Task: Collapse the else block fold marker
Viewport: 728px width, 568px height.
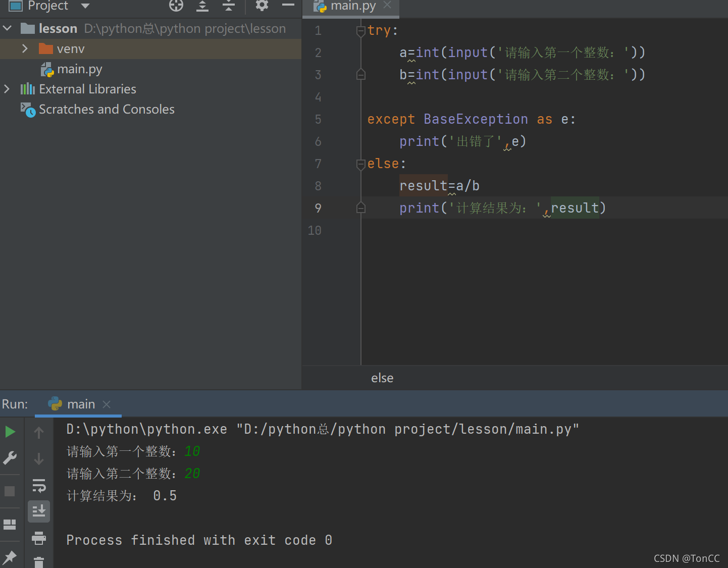Action: coord(360,165)
